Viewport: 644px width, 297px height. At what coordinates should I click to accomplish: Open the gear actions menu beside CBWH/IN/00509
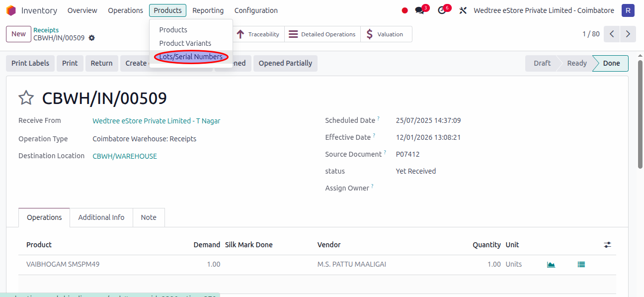(x=92, y=38)
